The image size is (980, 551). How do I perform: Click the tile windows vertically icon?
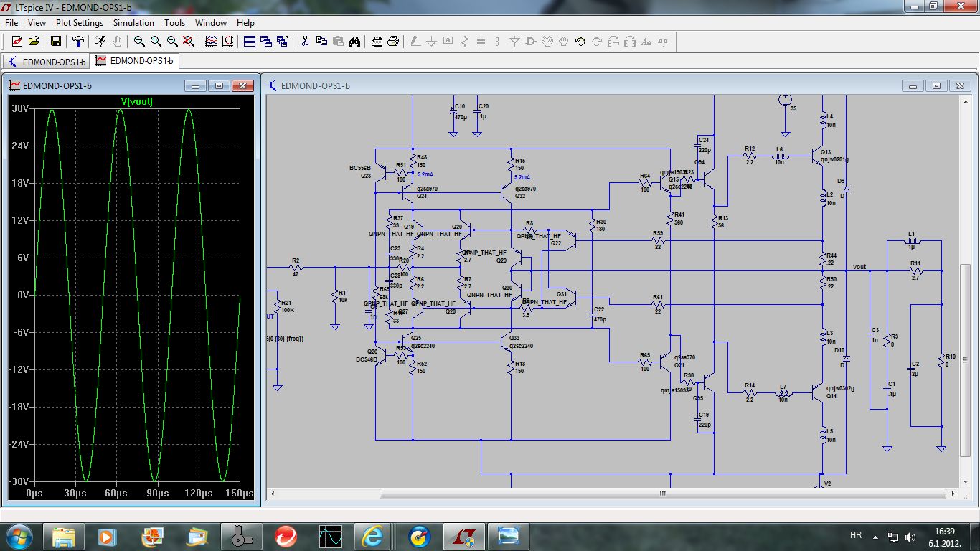click(266, 42)
